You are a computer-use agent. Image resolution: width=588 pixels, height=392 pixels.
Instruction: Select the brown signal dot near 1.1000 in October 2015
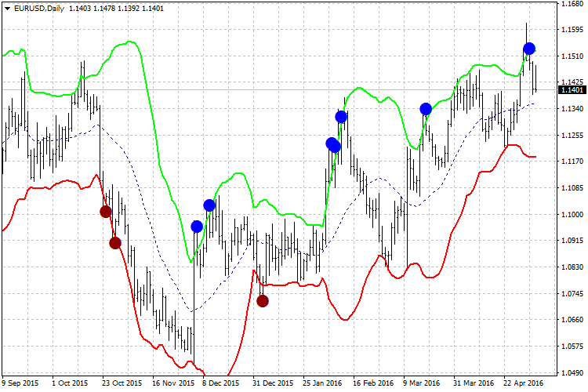pyautogui.click(x=106, y=212)
